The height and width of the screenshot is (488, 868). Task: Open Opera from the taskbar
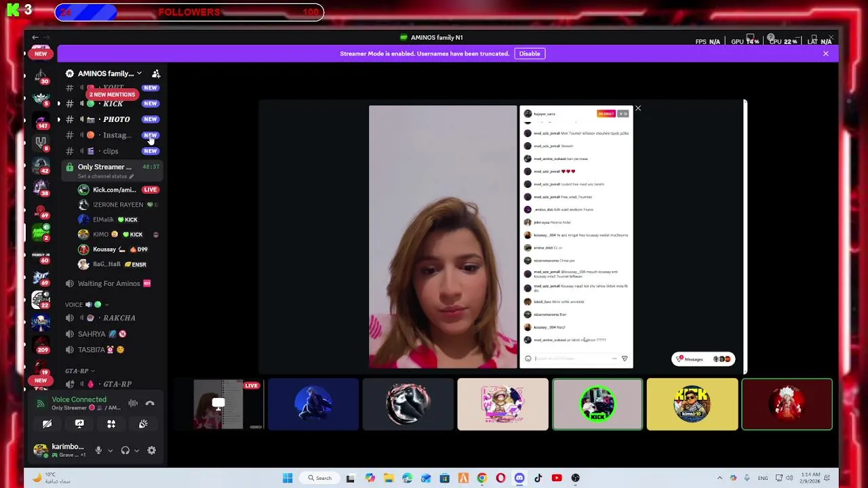[500, 478]
